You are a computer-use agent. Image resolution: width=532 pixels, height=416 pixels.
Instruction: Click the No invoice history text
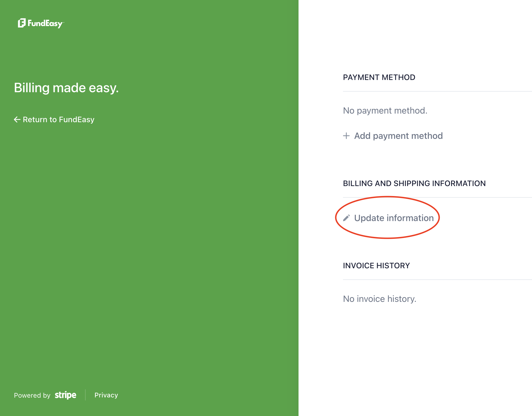(379, 299)
